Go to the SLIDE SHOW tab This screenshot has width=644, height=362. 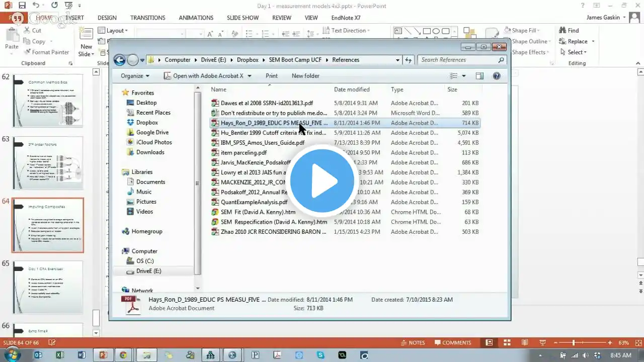pyautogui.click(x=243, y=18)
